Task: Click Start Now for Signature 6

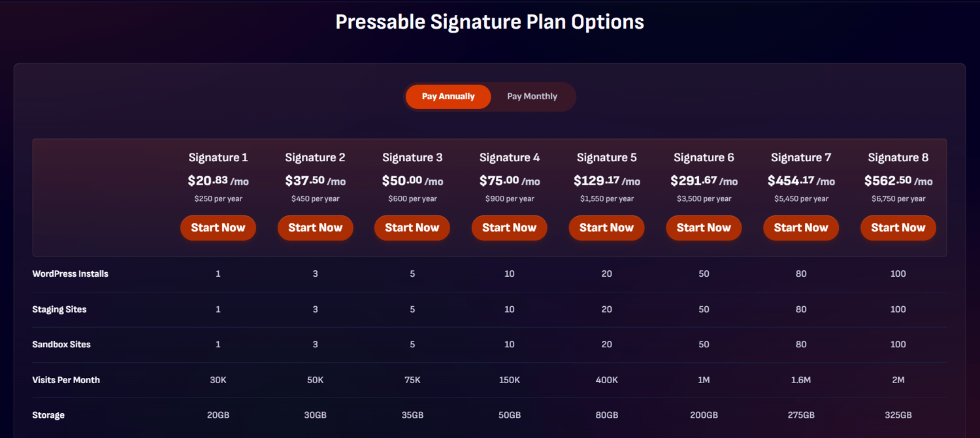Action: (x=704, y=228)
